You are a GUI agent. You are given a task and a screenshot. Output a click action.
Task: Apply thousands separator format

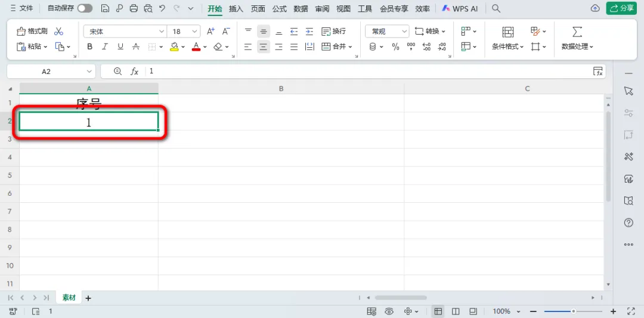pyautogui.click(x=411, y=47)
